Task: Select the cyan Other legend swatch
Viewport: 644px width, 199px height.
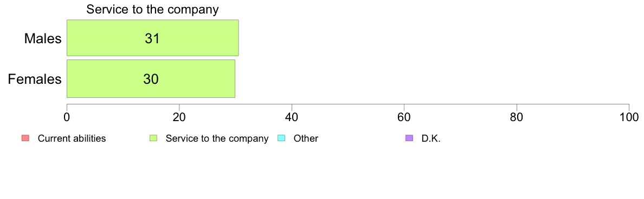Action: [x=281, y=138]
